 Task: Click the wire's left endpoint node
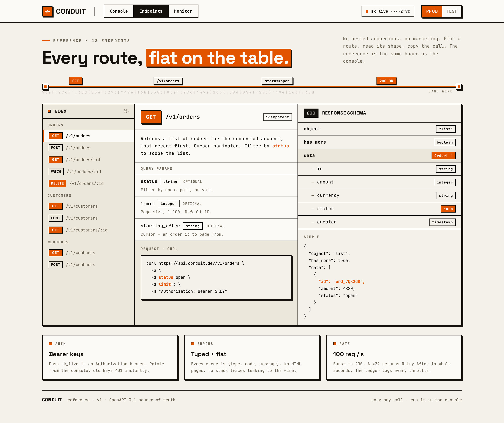pyautogui.click(x=45, y=87)
